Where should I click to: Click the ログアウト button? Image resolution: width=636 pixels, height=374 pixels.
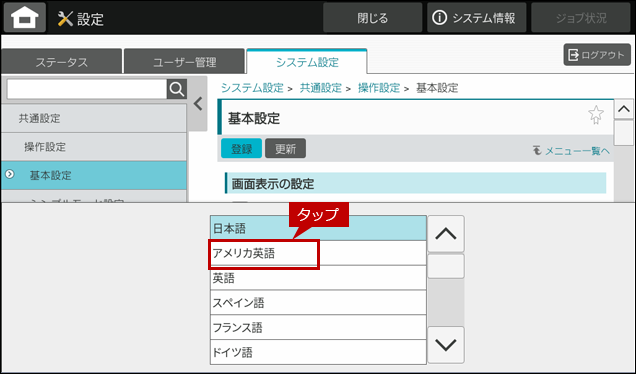(597, 55)
